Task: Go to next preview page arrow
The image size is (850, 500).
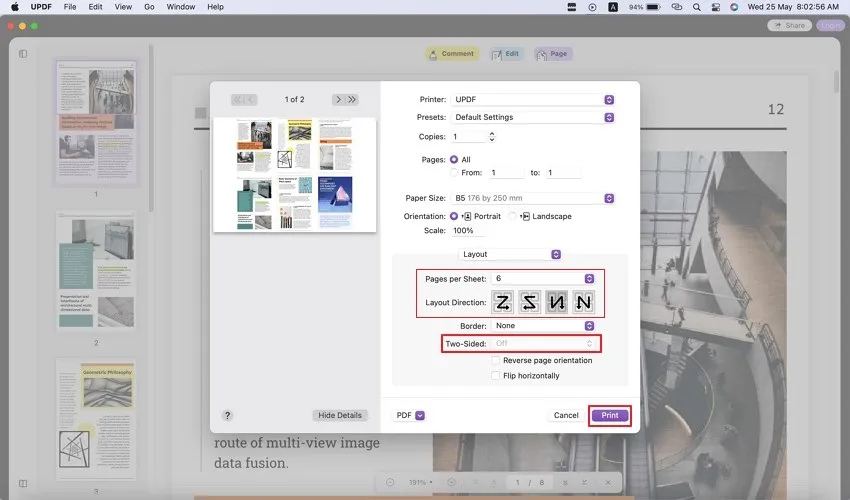Action: click(338, 99)
